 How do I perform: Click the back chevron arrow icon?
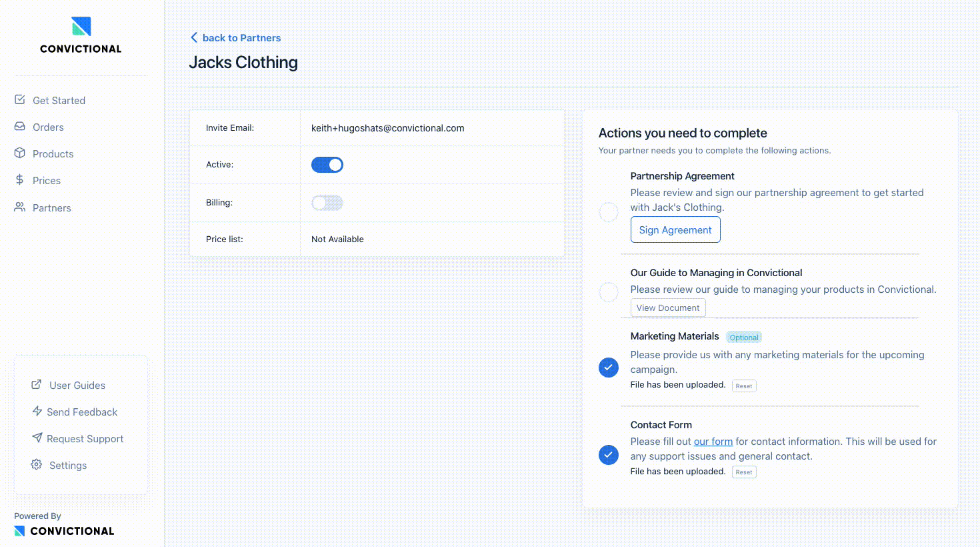point(194,37)
